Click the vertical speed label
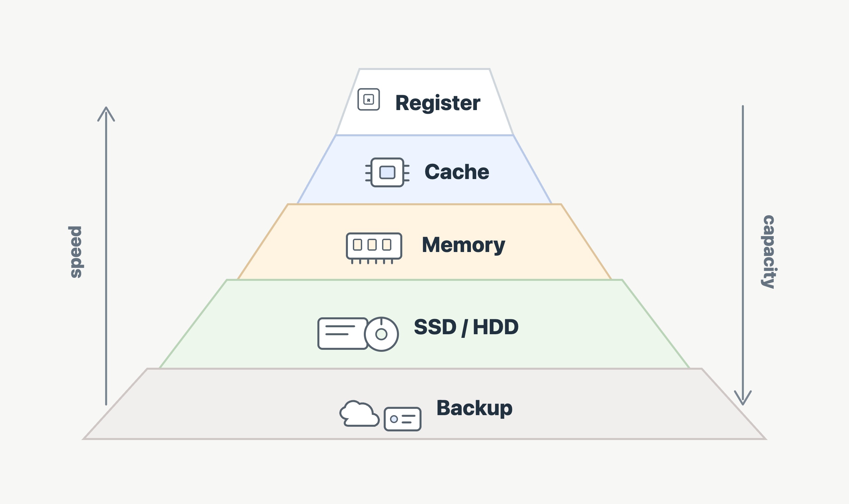Viewport: 849px width, 504px height. (x=76, y=252)
